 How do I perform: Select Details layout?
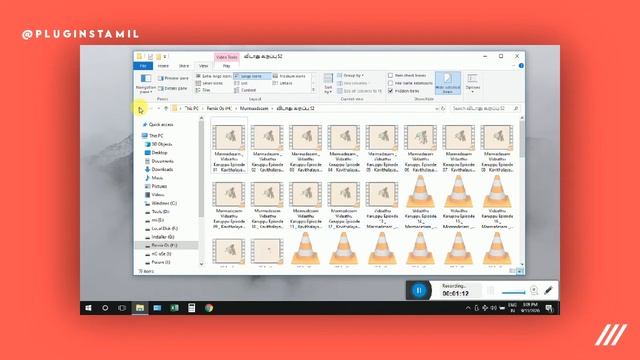282,83
